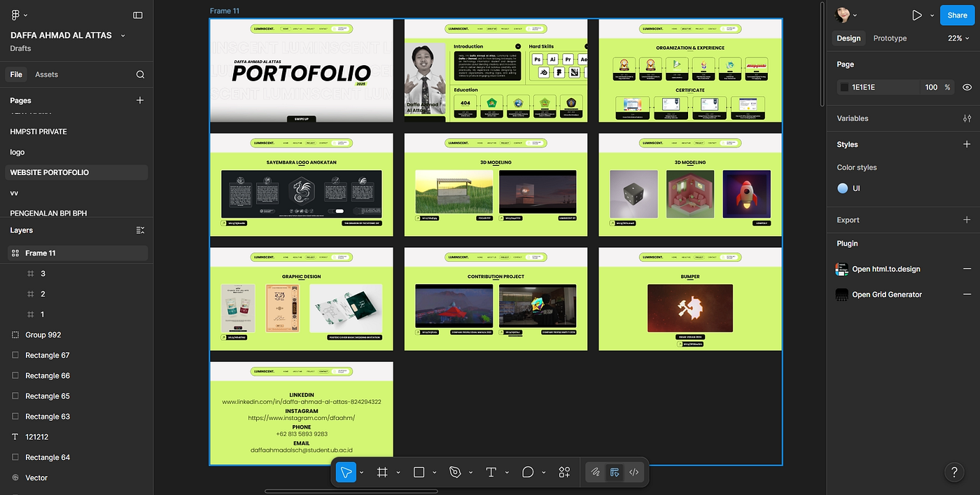Collapse all layers icon in Layers header
This screenshot has width=980, height=495.
(x=140, y=230)
